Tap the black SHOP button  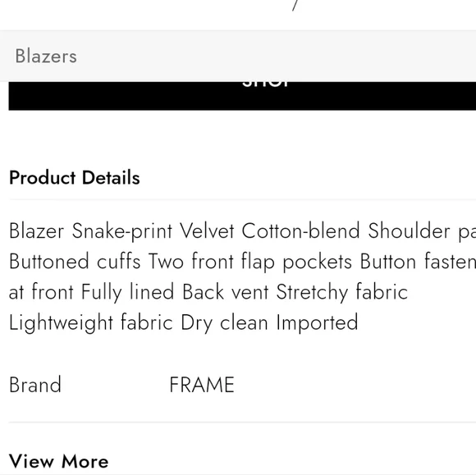tap(242, 96)
